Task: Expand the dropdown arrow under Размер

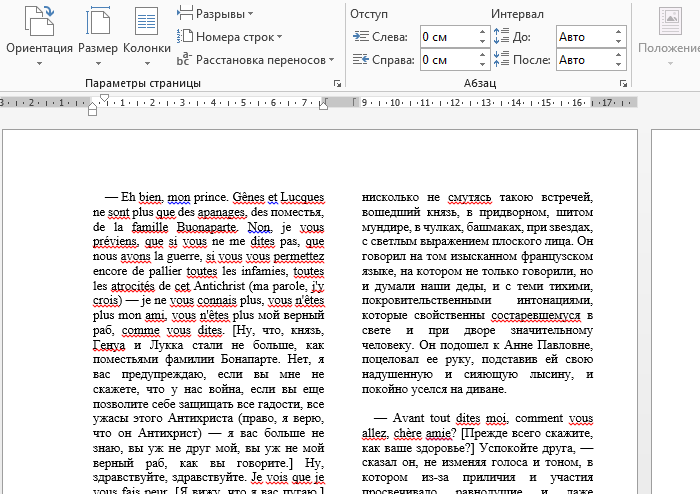Action: (x=98, y=63)
